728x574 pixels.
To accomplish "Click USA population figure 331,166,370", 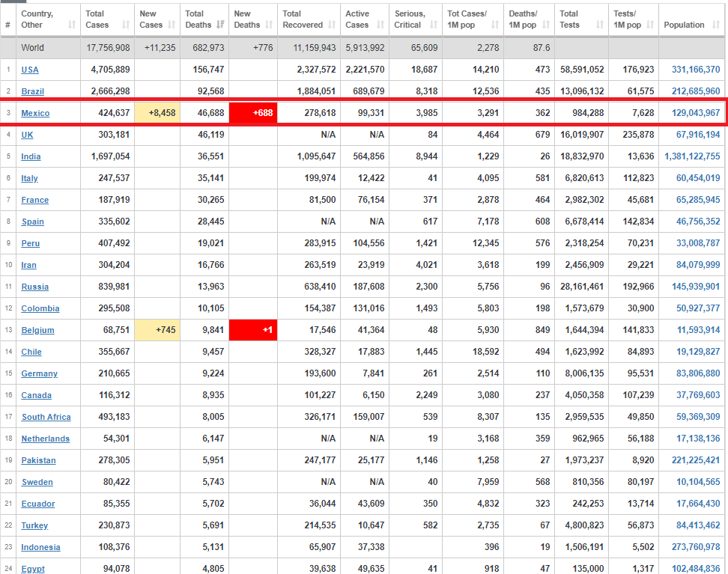I will click(696, 70).
